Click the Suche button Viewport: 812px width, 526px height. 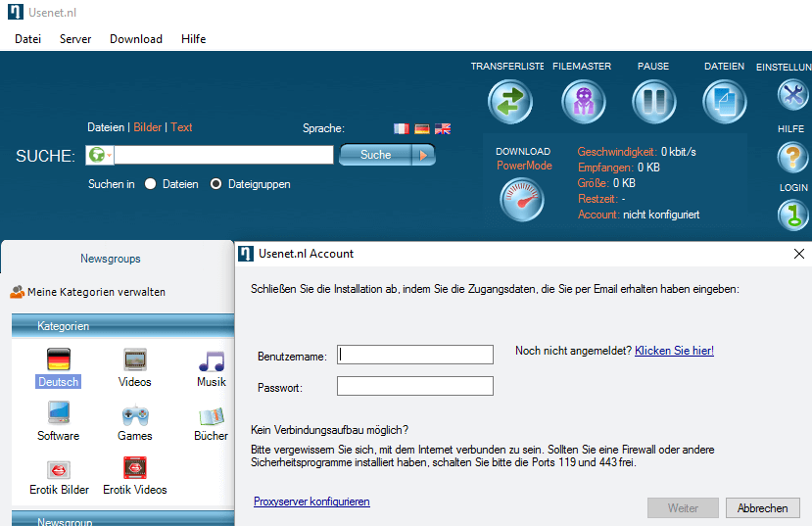(375, 155)
